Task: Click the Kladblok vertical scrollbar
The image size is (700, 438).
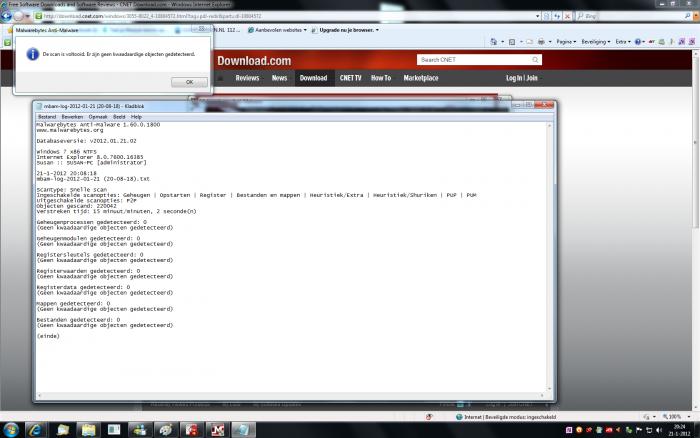Action: coord(550,257)
